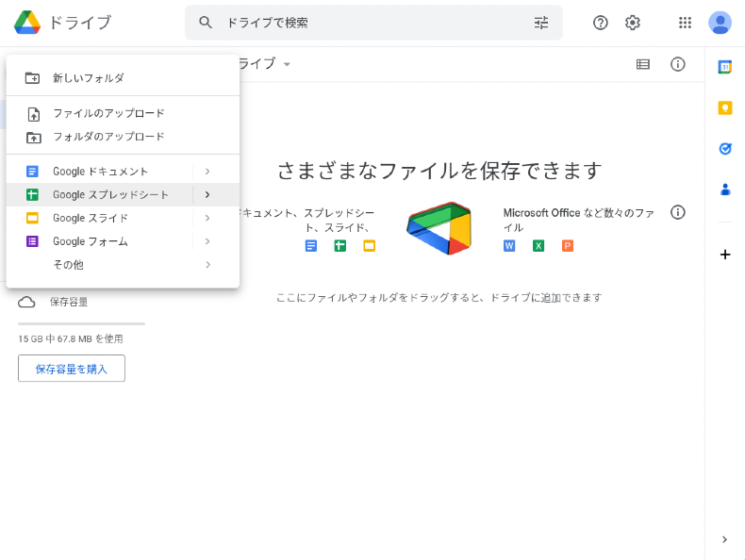Screen dimensions: 745x560
Task: Click info icon beside Microsoft Office text
Action: (x=677, y=212)
